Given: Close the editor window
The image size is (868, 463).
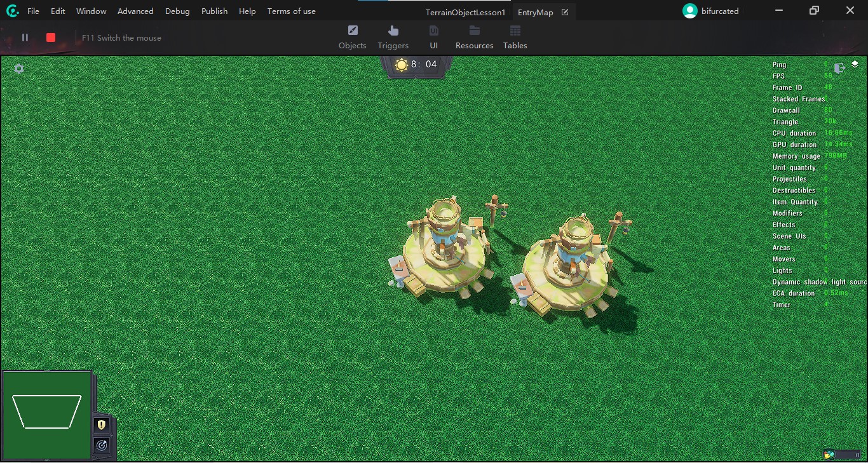Looking at the screenshot, I should click(x=850, y=10).
